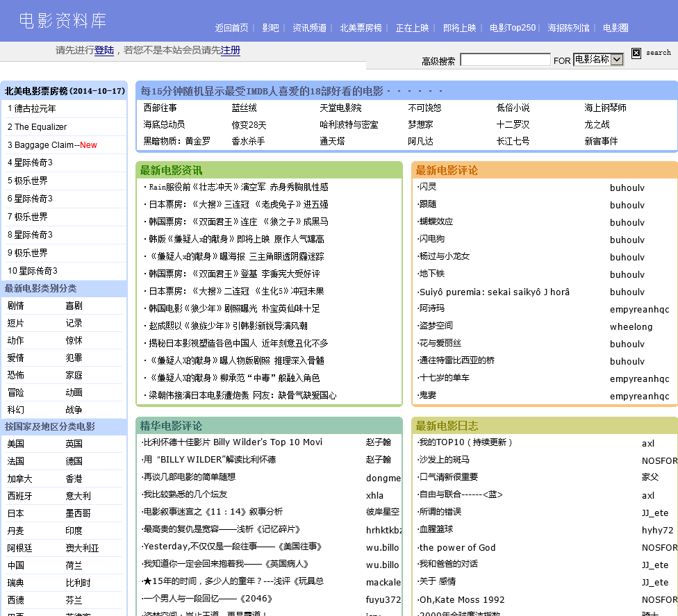Click the 登陆 login link
Screen dimensions: 678x616
[x=104, y=50]
